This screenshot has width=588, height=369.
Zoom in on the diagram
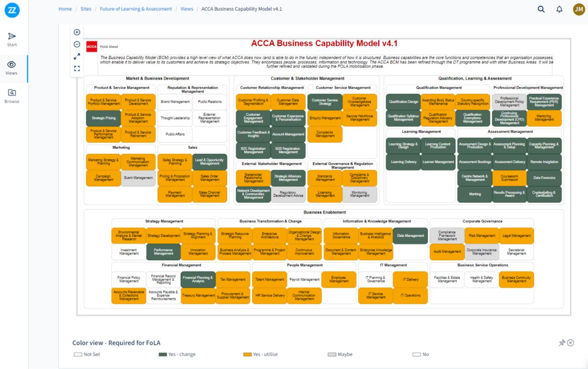[x=77, y=32]
